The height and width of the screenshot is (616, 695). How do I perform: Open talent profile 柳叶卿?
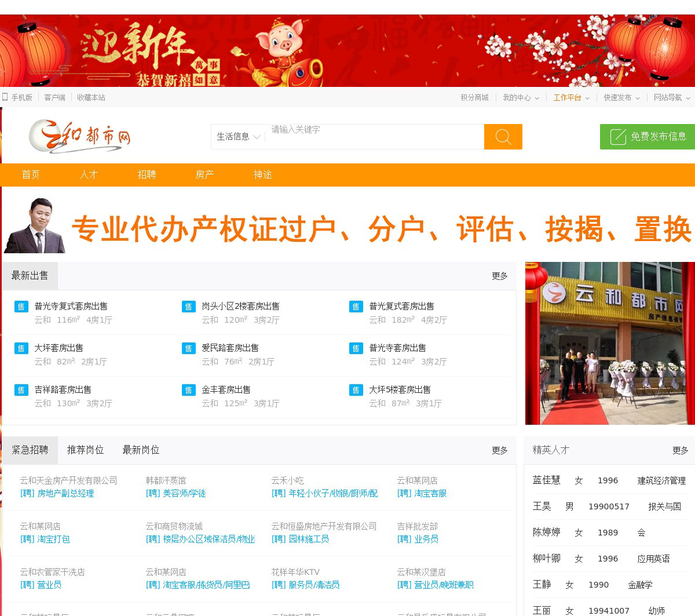pyautogui.click(x=547, y=559)
